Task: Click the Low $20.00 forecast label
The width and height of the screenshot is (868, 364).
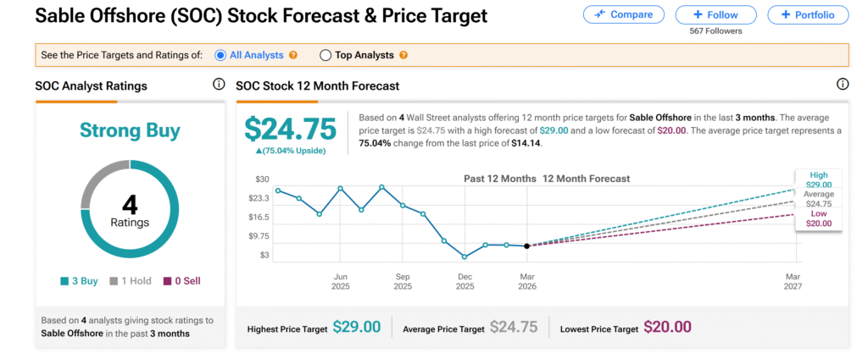Action: click(x=819, y=218)
